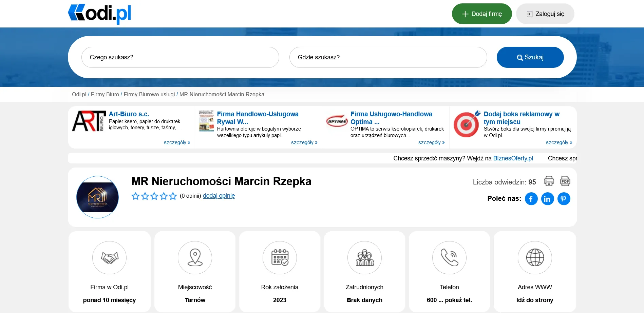Image resolution: width=644 pixels, height=313 pixels.
Task: Click the Odi.pl logo
Action: coord(99,14)
